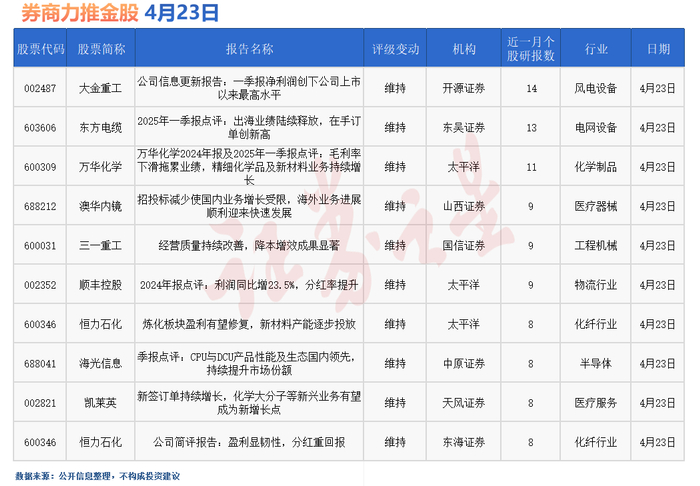Click industry 工程机械

(x=596, y=245)
